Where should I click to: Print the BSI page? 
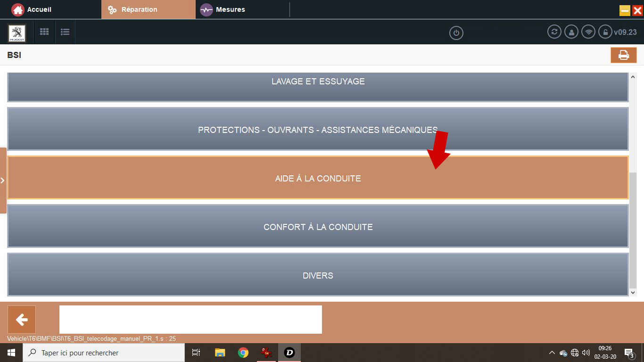point(624,55)
